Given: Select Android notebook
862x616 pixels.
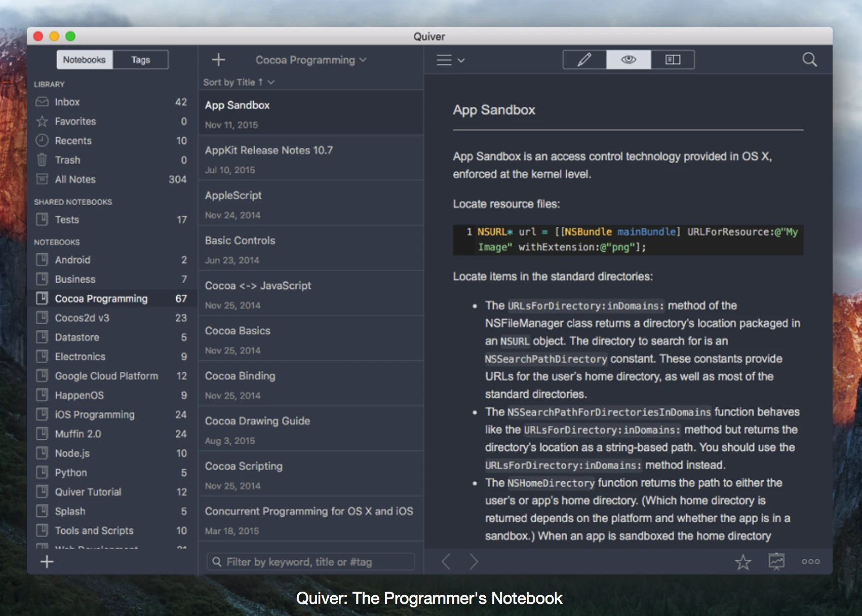Looking at the screenshot, I should click(111, 260).
